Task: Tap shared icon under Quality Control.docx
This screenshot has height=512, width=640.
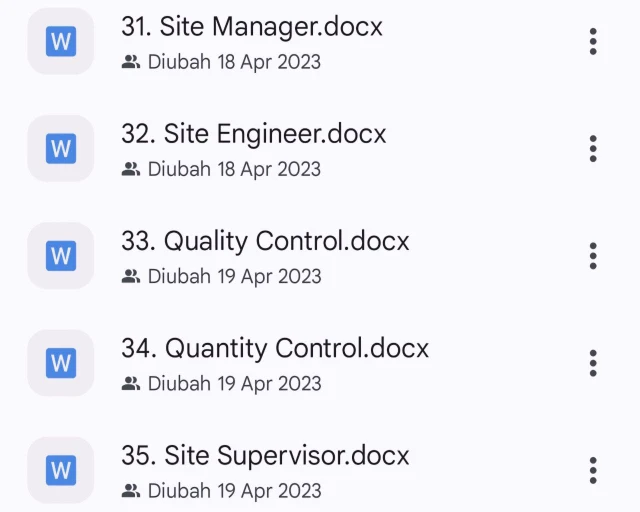Action: point(130,276)
